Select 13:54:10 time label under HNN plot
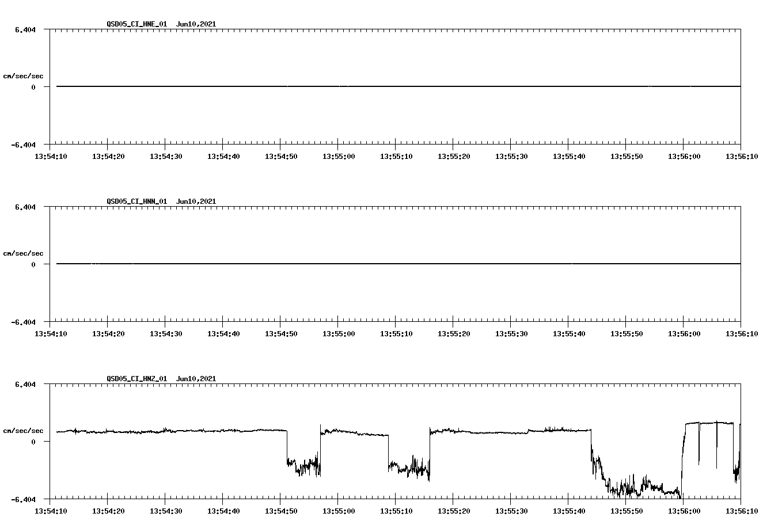Image resolution: width=782 pixels, height=532 pixels. click(x=50, y=333)
